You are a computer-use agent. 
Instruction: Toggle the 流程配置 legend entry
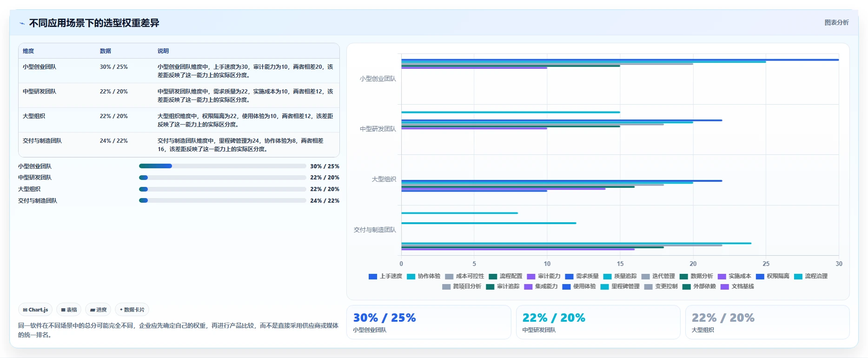point(505,276)
